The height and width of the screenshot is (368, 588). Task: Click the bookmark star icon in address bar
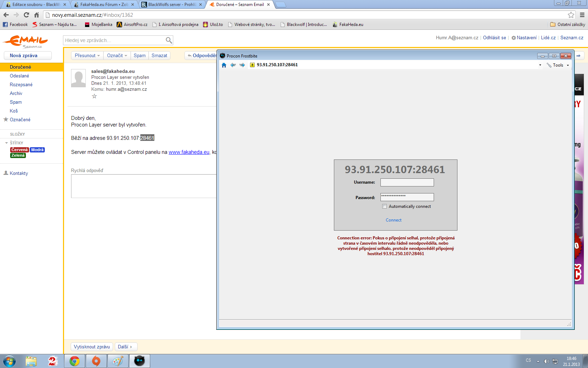(x=571, y=15)
